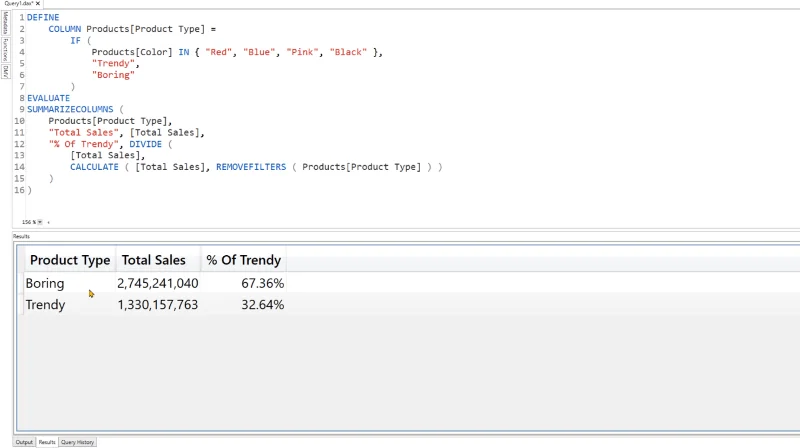This screenshot has width=800, height=448.
Task: Select the 1,330,157,763 sales value
Action: [x=158, y=305]
